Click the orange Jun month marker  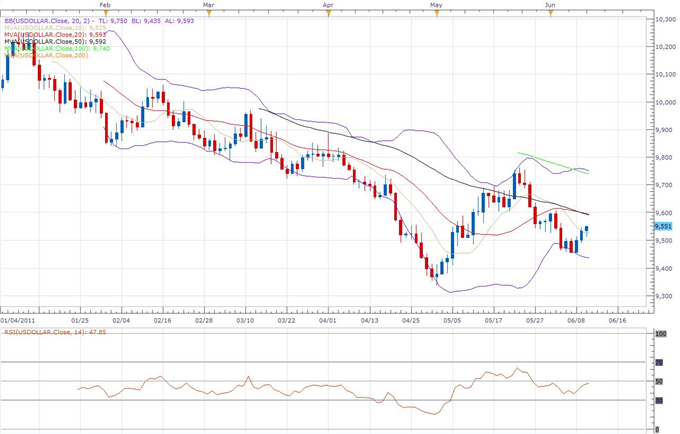click(x=551, y=13)
